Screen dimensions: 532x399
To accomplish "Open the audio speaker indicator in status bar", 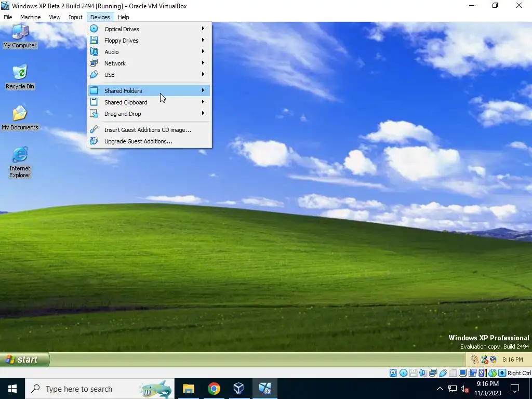I will [423, 373].
